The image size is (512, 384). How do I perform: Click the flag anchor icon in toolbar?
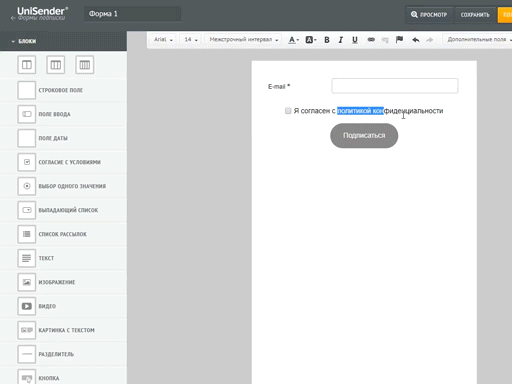(x=399, y=40)
